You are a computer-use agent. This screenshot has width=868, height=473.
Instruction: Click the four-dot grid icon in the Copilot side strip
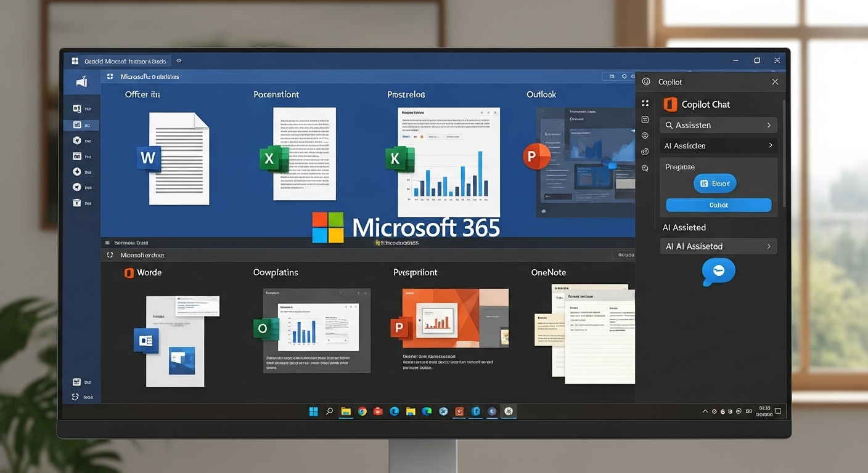[x=645, y=103]
